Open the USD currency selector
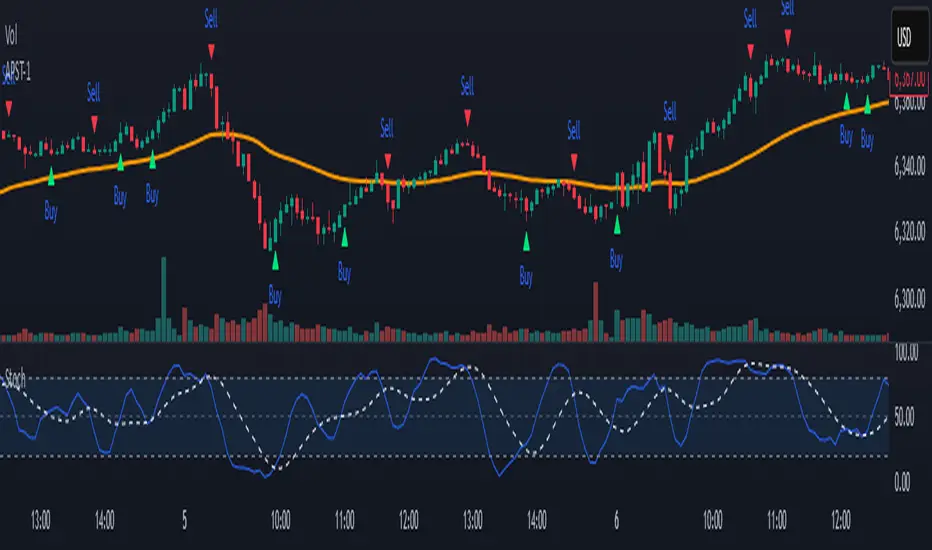Image resolution: width=932 pixels, height=550 pixels. (908, 37)
